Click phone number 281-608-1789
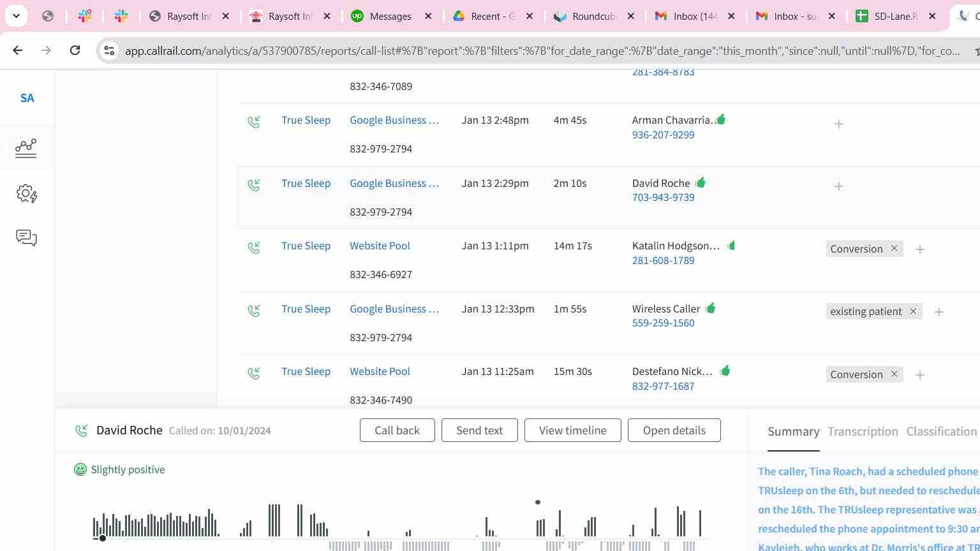Viewport: 980px width, 551px height. click(663, 260)
